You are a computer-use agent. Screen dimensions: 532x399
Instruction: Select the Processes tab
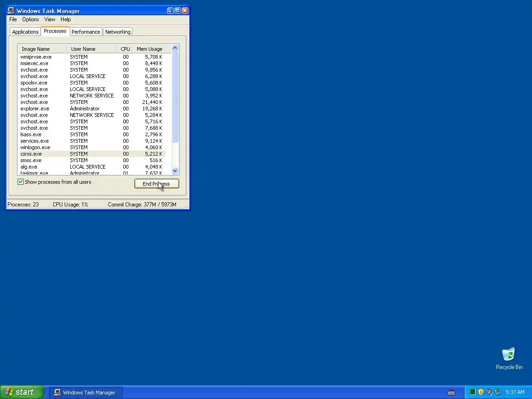[x=55, y=31]
